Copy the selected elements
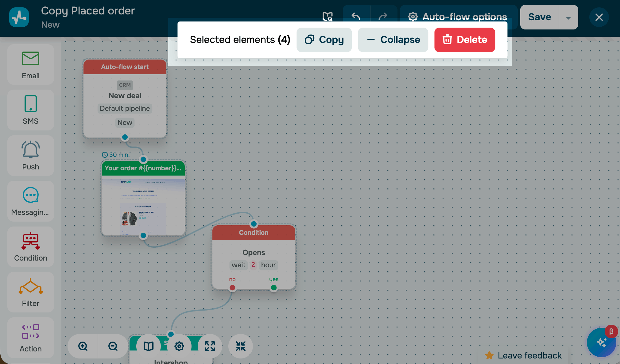620x364 pixels. click(324, 40)
